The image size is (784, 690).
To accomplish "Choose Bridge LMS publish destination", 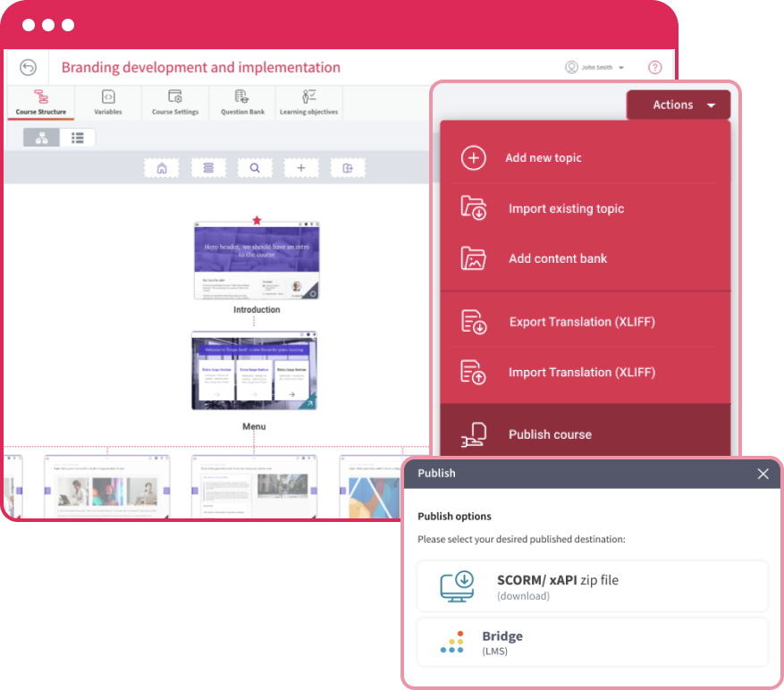I will pyautogui.click(x=592, y=642).
